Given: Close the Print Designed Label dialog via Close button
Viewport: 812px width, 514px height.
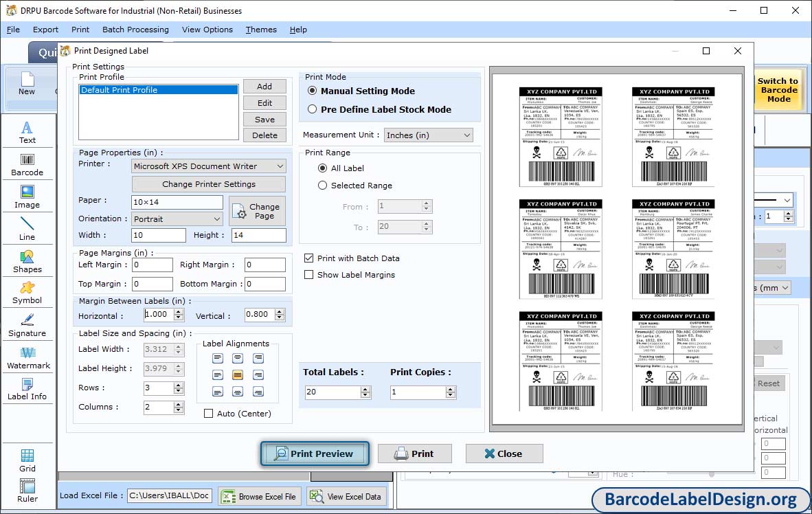Looking at the screenshot, I should pyautogui.click(x=504, y=454).
